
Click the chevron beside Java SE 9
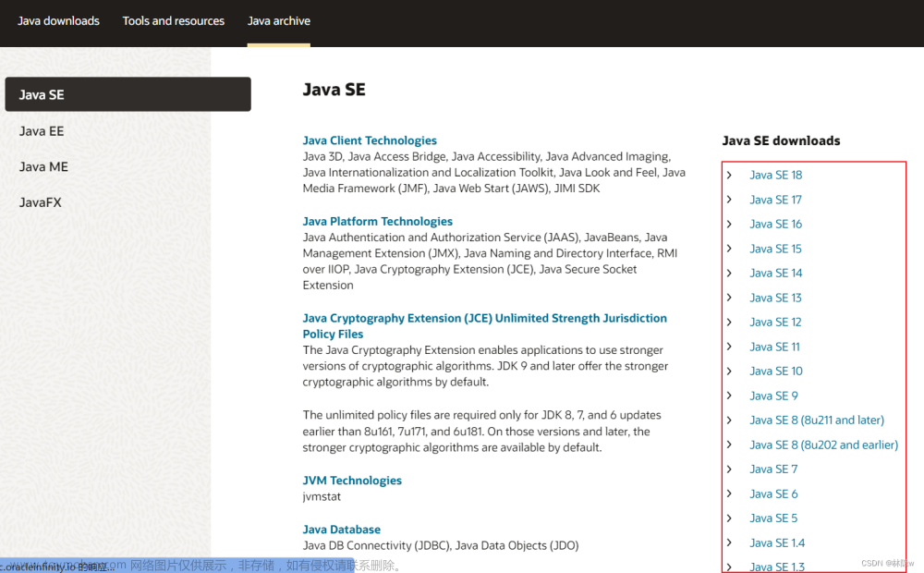(x=730, y=396)
